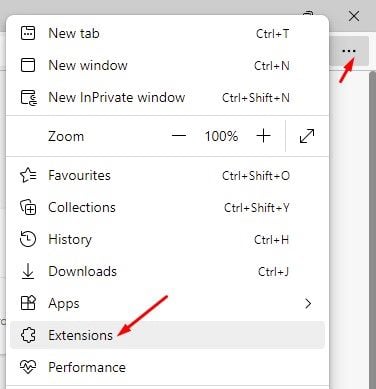
Task: Click the New window icon
Action: tap(28, 65)
